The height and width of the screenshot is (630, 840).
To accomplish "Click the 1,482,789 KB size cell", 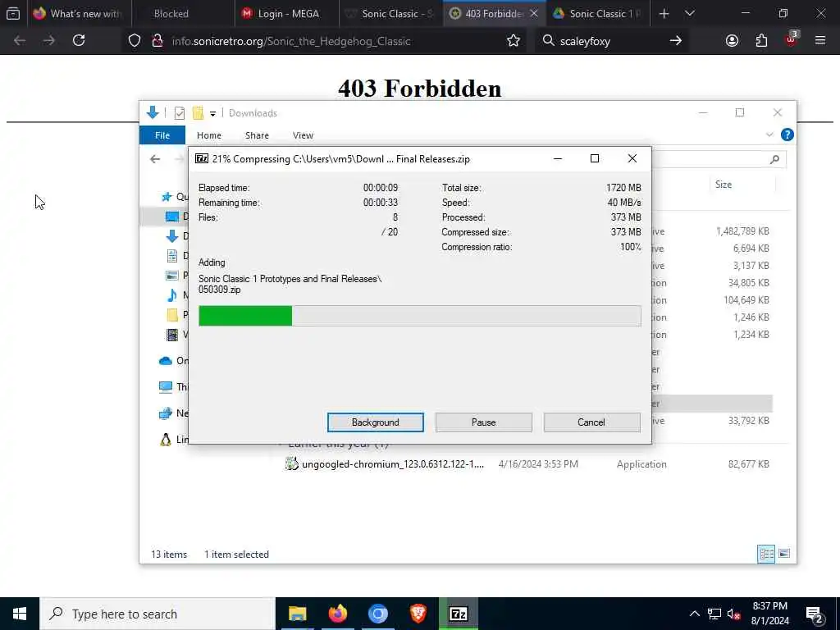I will 742,231.
